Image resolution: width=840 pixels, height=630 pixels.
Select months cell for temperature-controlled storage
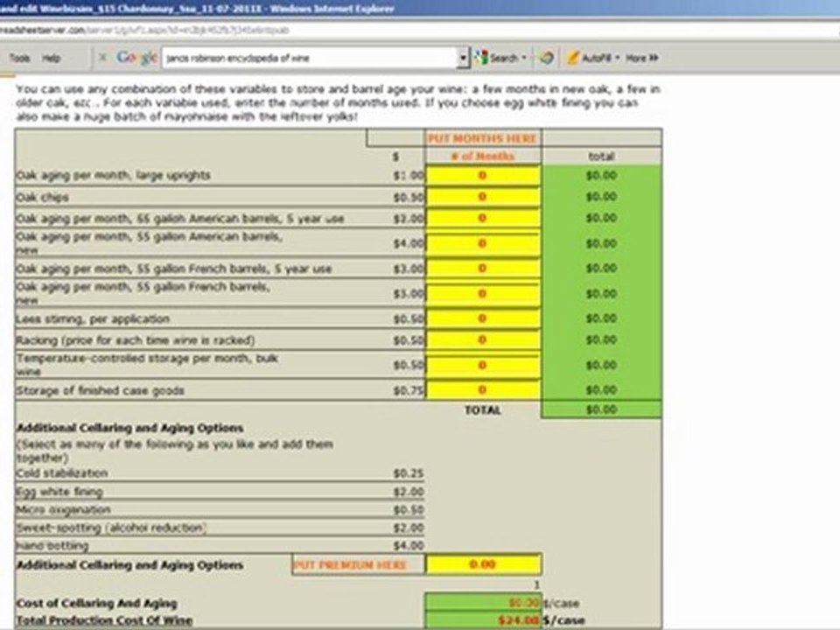point(483,365)
